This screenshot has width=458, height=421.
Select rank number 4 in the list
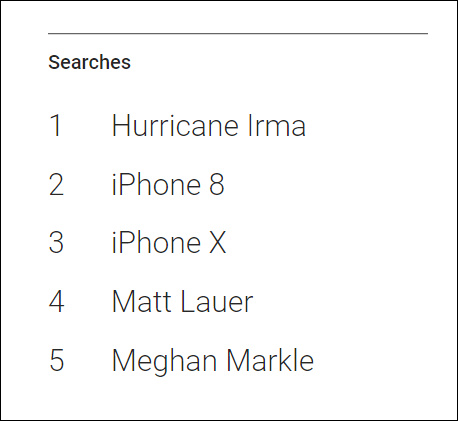coord(56,301)
